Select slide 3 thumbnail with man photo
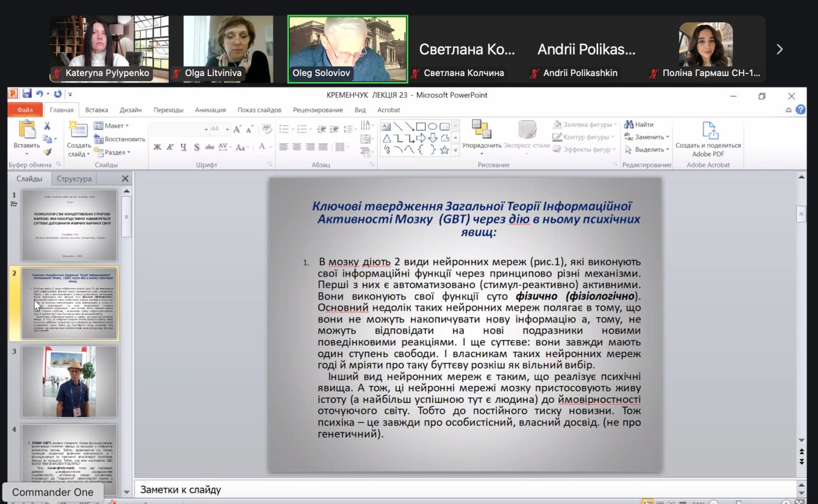This screenshot has height=504, width=818. [69, 381]
